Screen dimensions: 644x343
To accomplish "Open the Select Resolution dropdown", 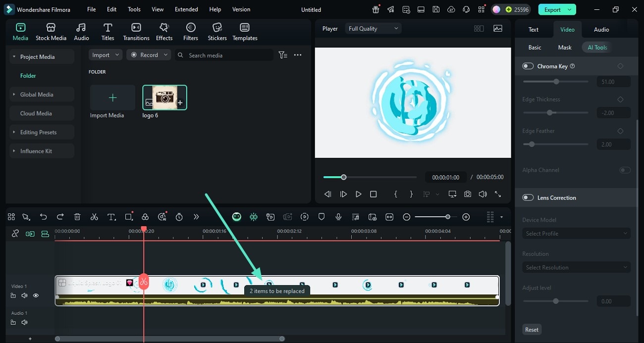I will [577, 267].
